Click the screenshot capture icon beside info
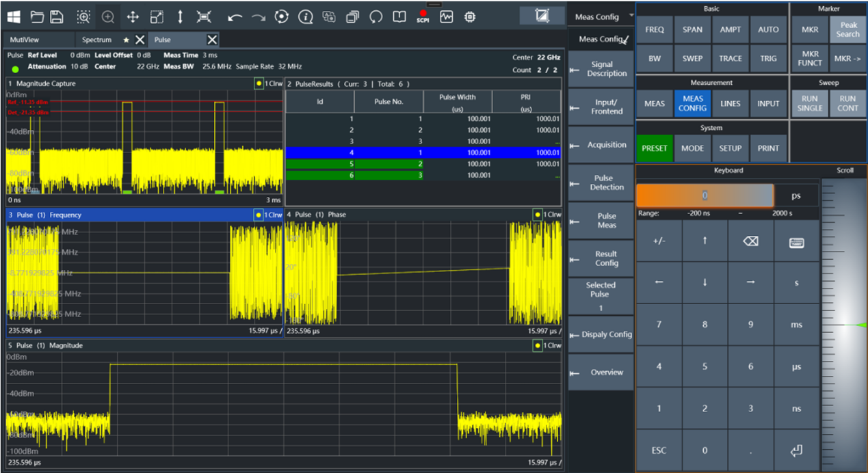The width and height of the screenshot is (868, 473). coord(329,16)
